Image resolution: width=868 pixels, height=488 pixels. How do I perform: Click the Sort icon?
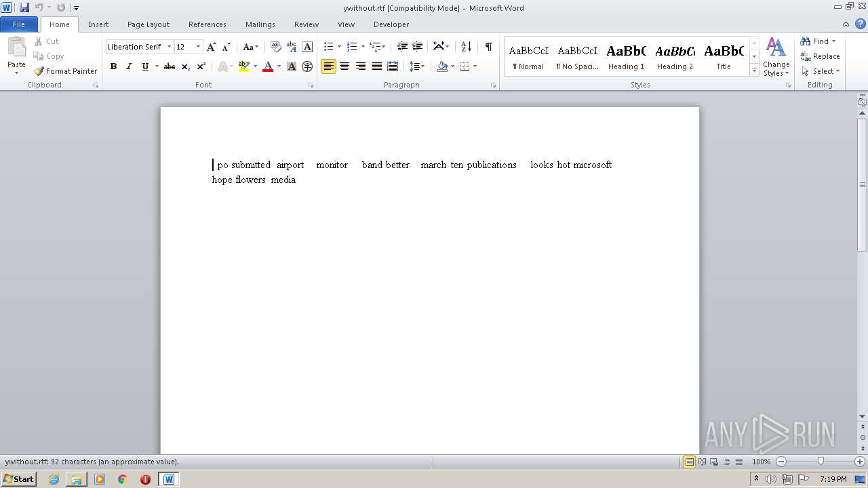(x=466, y=47)
